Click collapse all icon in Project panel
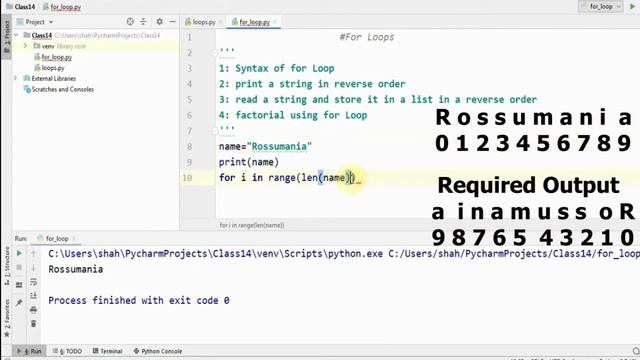This screenshot has height=360, width=640. point(143,22)
